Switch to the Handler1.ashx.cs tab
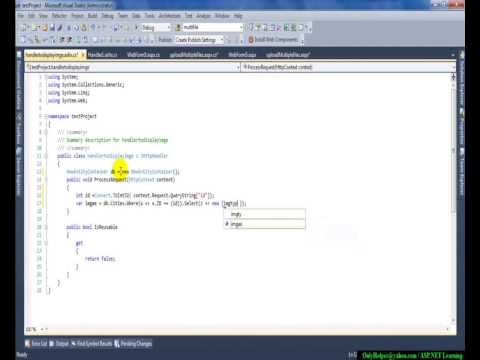This screenshot has height=360, width=480. click(102, 55)
